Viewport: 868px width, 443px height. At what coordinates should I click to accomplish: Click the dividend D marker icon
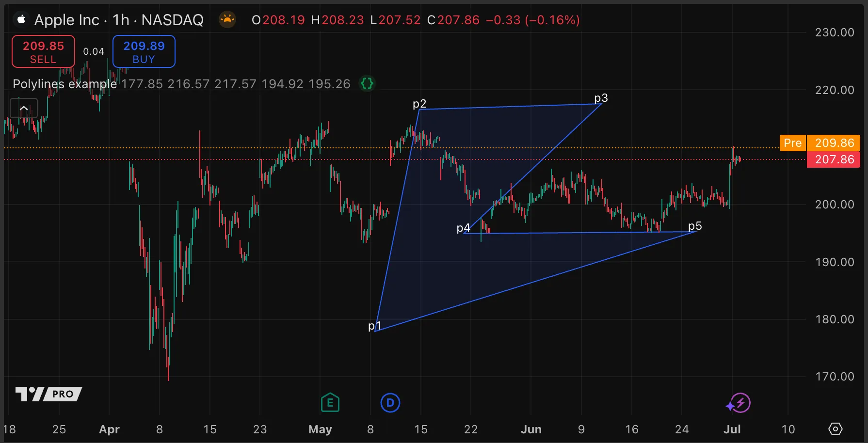(390, 403)
